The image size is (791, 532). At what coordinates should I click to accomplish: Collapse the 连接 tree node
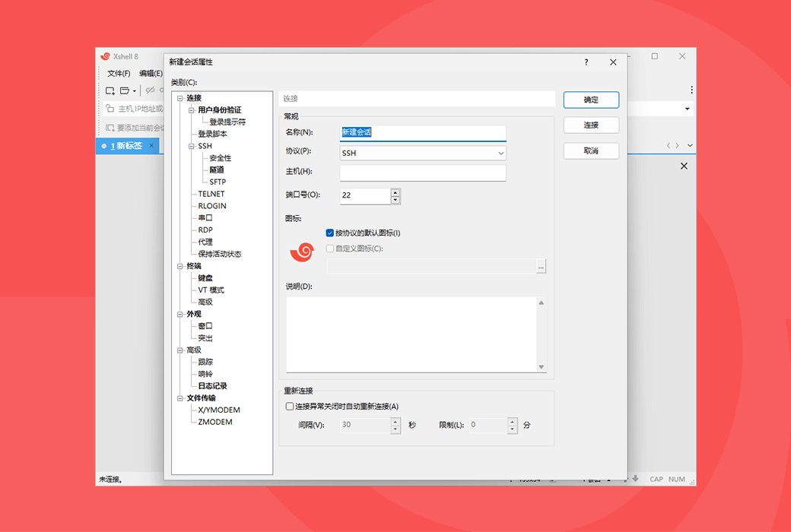tap(180, 98)
